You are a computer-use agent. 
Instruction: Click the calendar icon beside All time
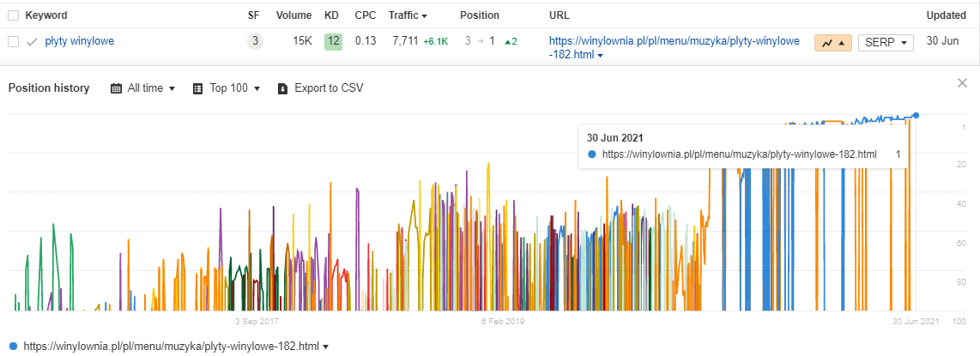(x=116, y=88)
